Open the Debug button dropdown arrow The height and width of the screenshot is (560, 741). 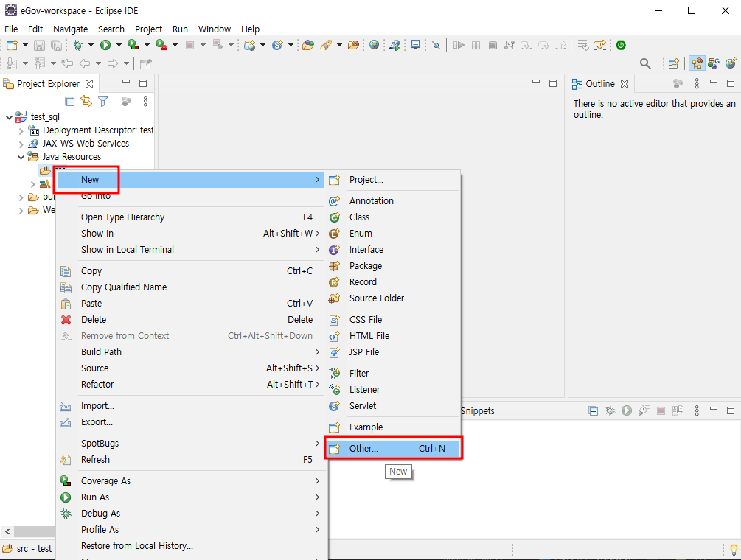91,45
